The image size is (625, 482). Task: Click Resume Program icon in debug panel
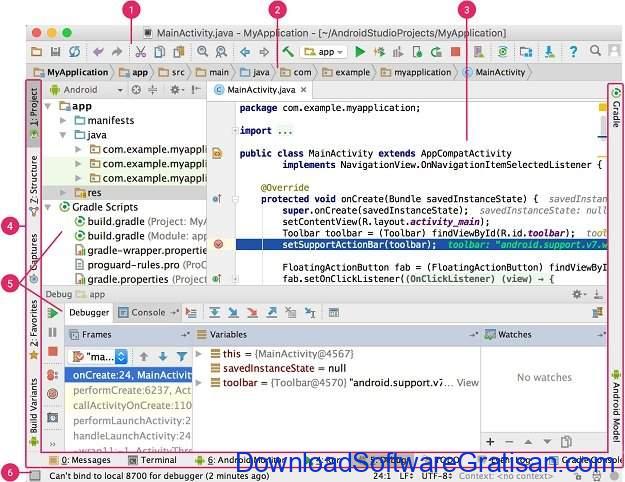click(53, 313)
